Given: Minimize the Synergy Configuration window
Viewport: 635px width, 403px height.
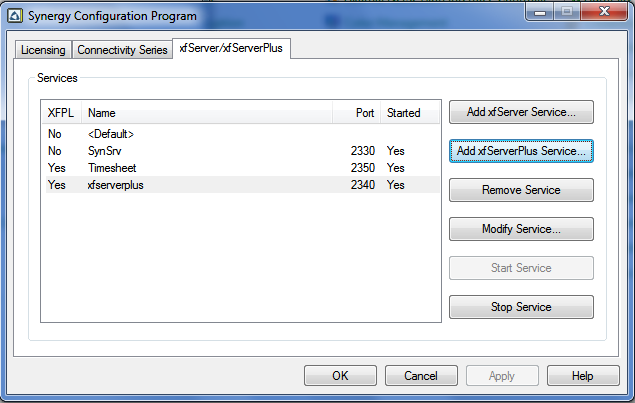Looking at the screenshot, I should 539,12.
